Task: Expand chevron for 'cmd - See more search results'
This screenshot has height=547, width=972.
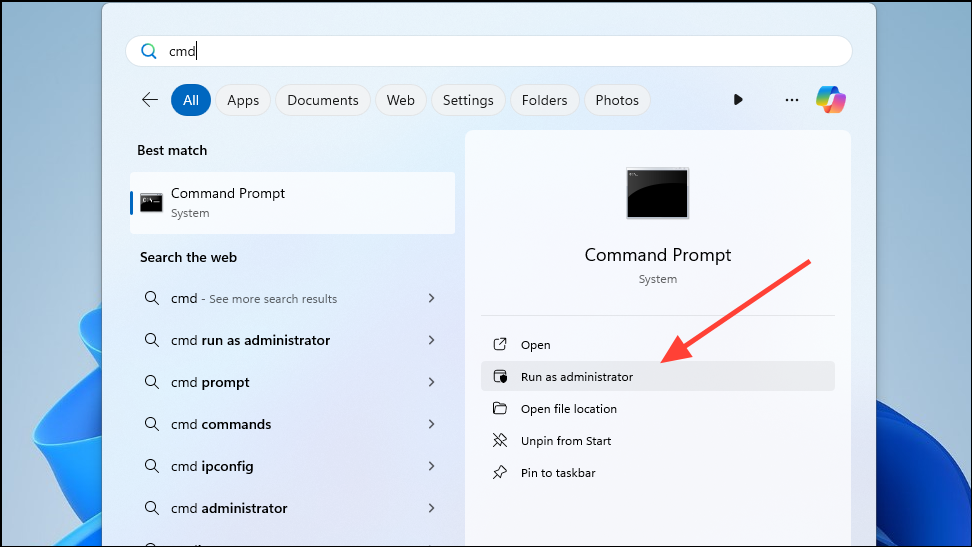Action: [x=431, y=298]
